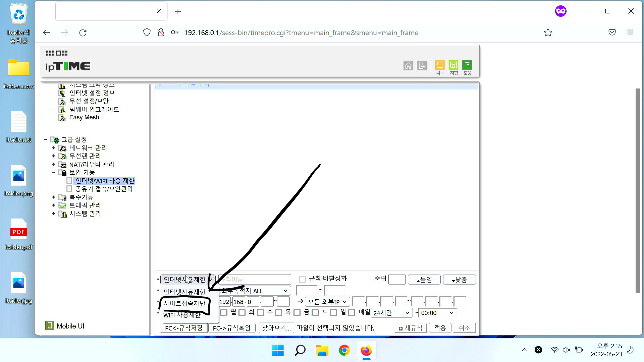Click the 높임 priority button
Viewport: 644px width, 362px height.
[424, 280]
